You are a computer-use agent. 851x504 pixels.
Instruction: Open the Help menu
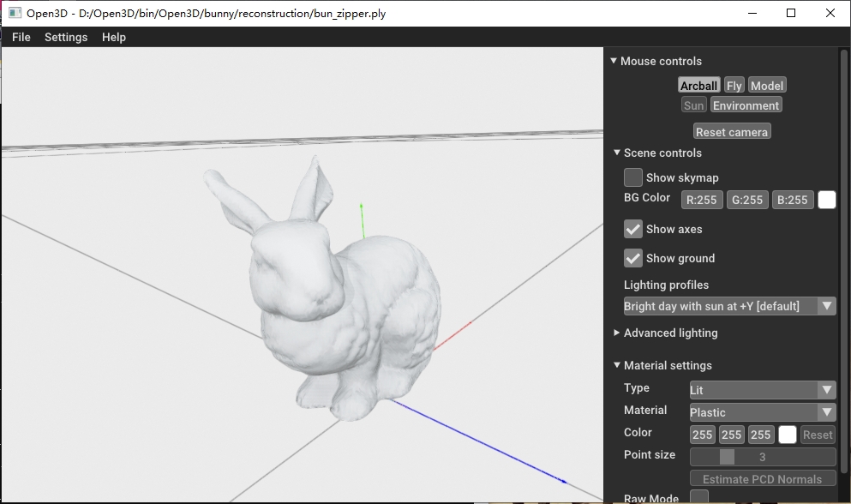[x=114, y=37]
